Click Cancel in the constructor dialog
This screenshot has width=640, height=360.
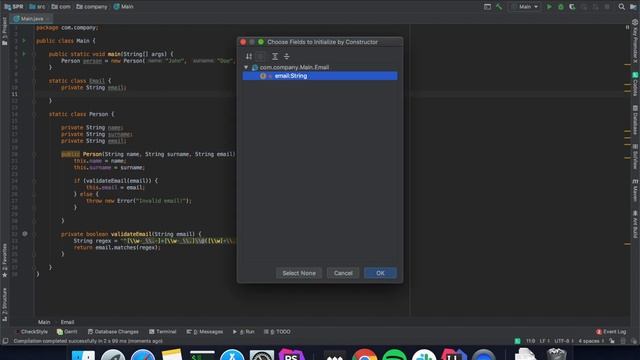point(343,273)
